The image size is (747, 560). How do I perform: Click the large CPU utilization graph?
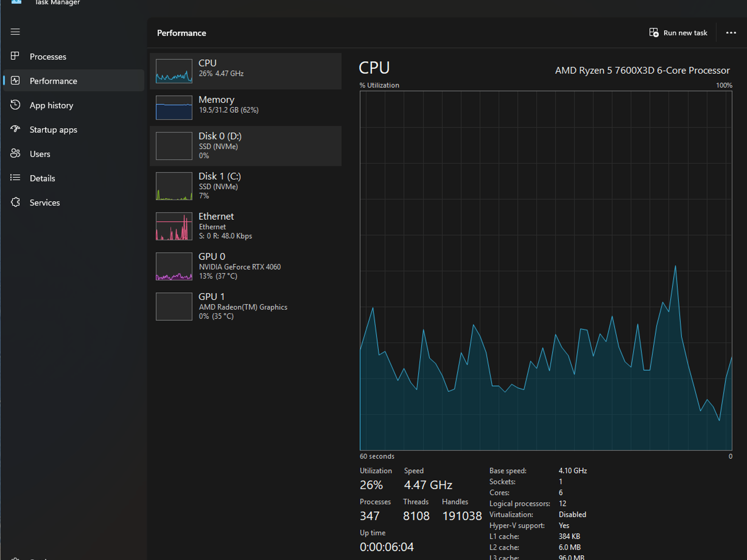click(546, 271)
